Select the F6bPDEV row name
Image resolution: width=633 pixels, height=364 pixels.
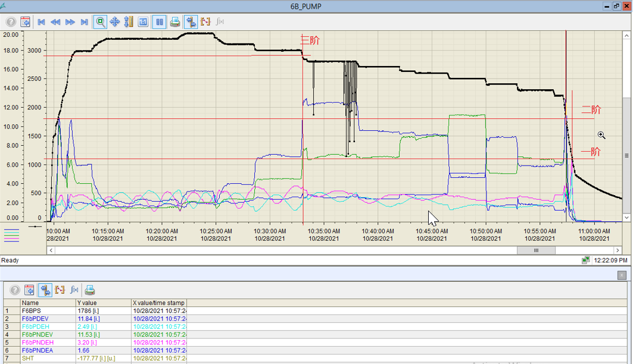coord(35,319)
